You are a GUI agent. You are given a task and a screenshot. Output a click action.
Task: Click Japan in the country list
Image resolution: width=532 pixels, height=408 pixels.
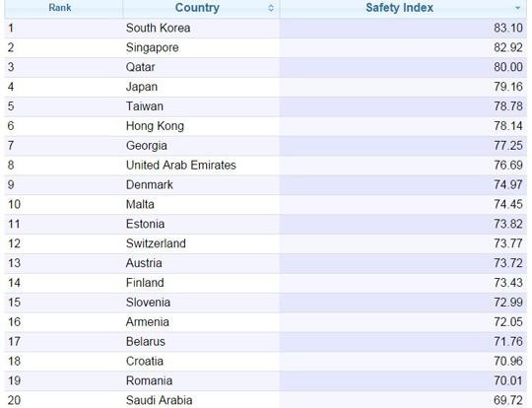142,87
